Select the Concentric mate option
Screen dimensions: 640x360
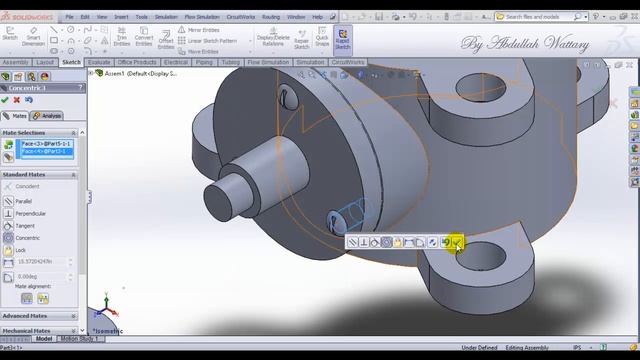pos(22,238)
